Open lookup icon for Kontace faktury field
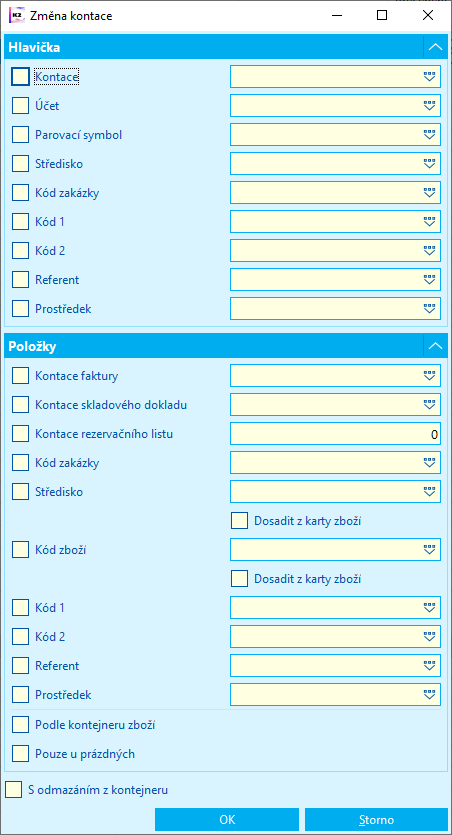 [430, 376]
